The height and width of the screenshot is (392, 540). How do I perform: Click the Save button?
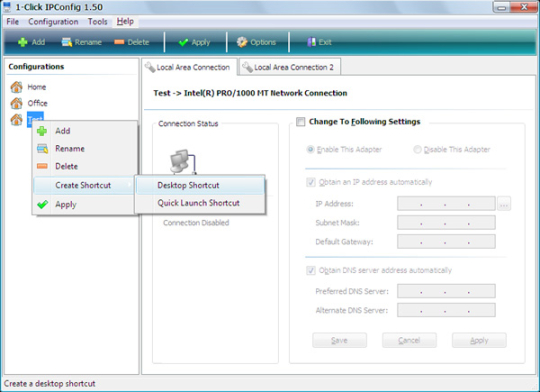pos(340,340)
